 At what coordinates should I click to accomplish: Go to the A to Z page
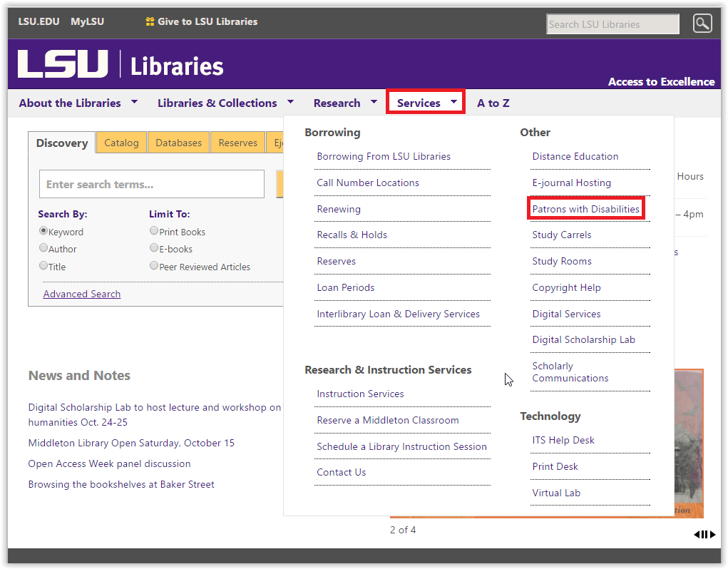493,103
